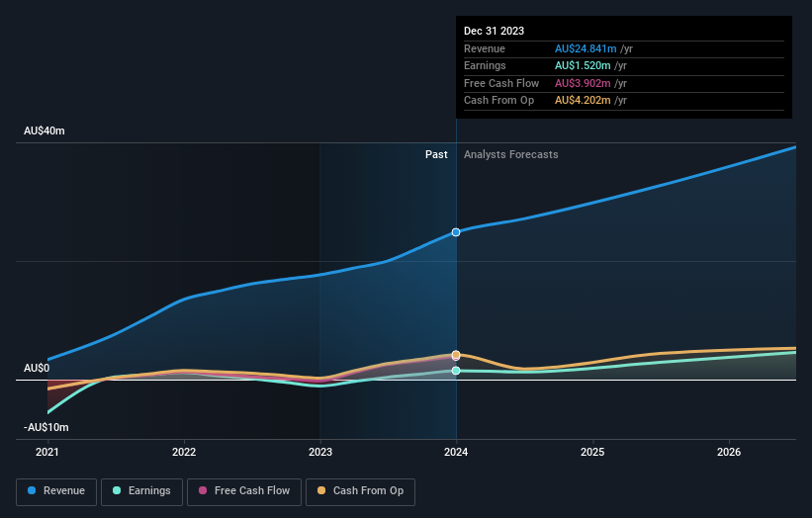812x518 pixels.
Task: Click the 2022 x-axis label
Action: (184, 453)
